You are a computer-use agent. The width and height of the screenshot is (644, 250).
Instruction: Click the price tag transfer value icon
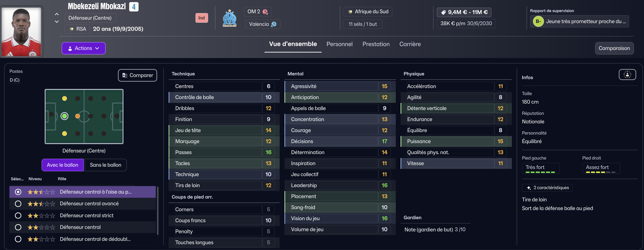443,12
